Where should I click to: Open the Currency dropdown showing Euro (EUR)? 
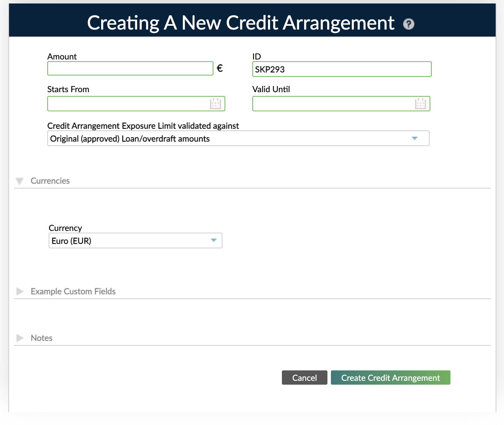[135, 240]
